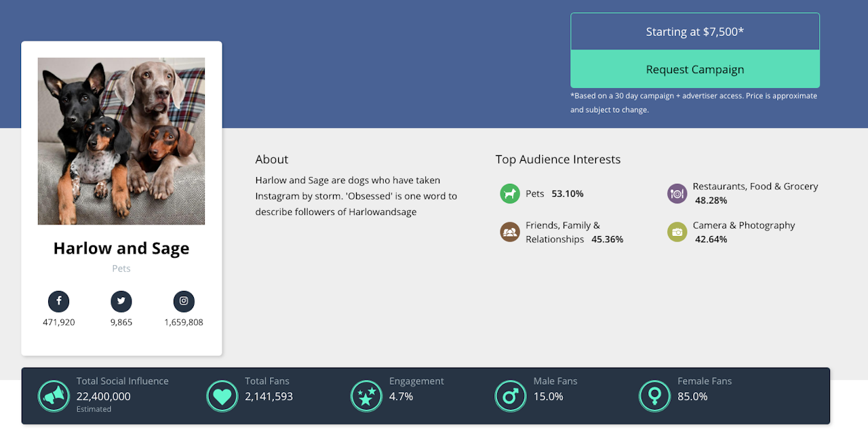Open the Harlow and Sage dog photo
868x447 pixels.
coord(121,141)
